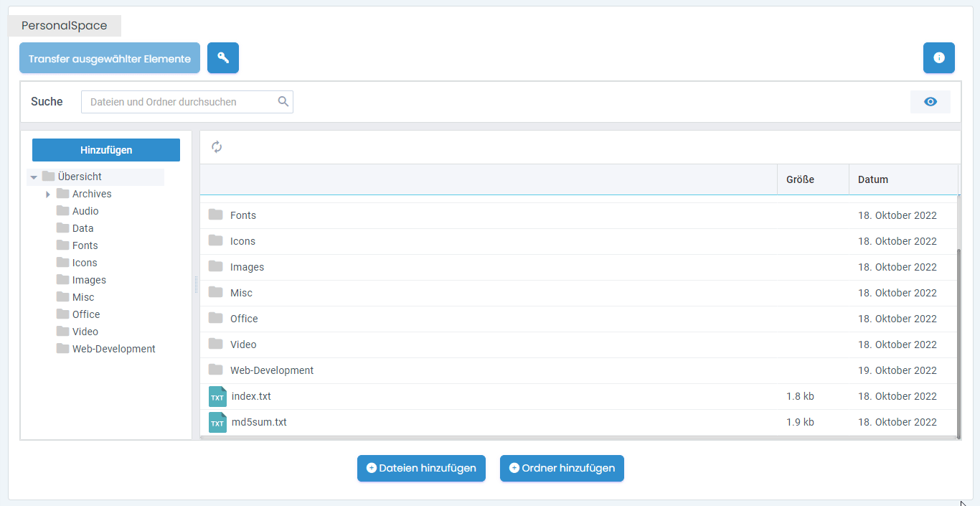Click Ordner hinzufügen button

(562, 468)
